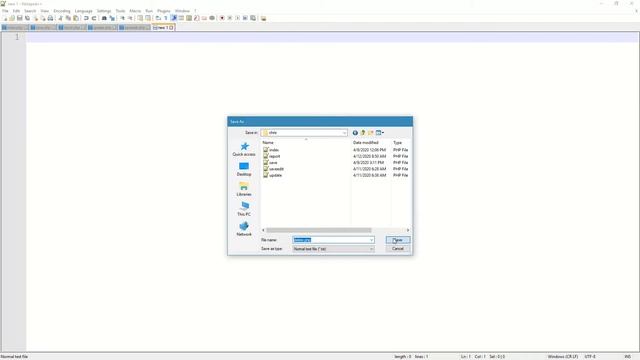Click the Undo toolbar icon
Image resolution: width=640 pixels, height=360 pixels.
(86, 18)
